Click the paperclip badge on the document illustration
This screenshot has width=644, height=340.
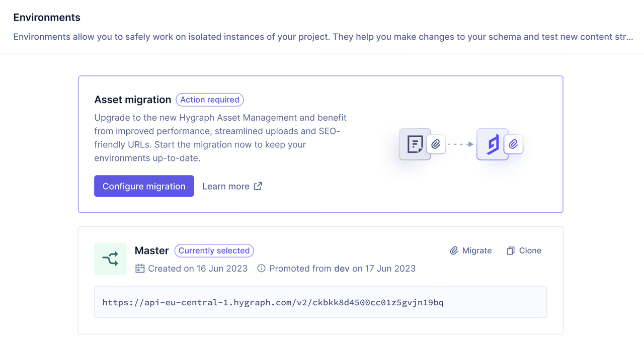pyautogui.click(x=436, y=144)
